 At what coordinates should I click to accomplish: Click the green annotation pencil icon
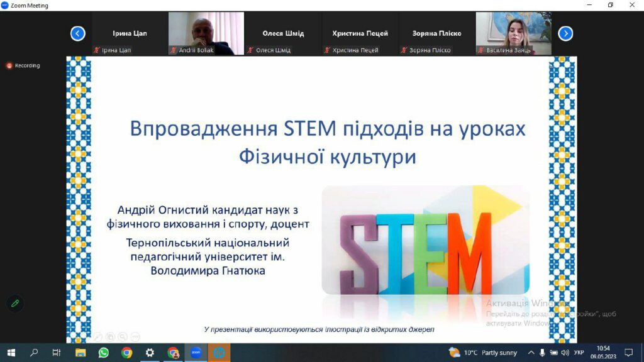15,304
